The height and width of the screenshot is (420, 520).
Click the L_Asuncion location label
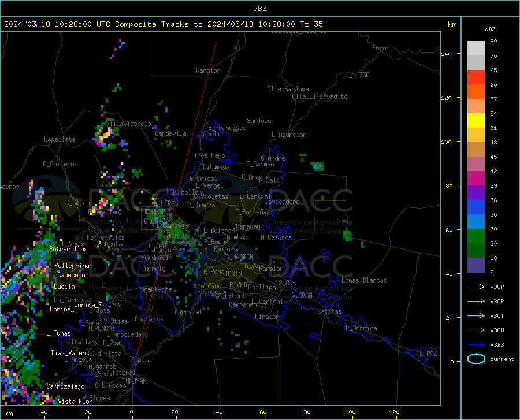click(x=289, y=135)
